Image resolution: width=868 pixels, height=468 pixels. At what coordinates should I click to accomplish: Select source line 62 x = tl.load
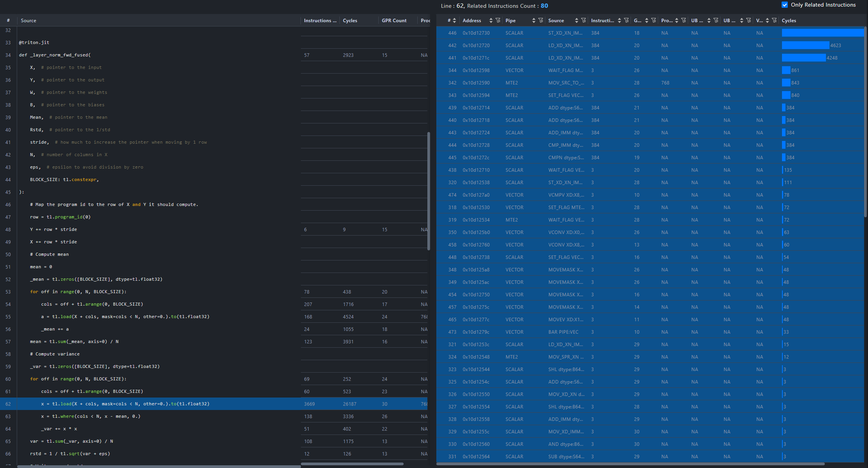click(x=214, y=404)
